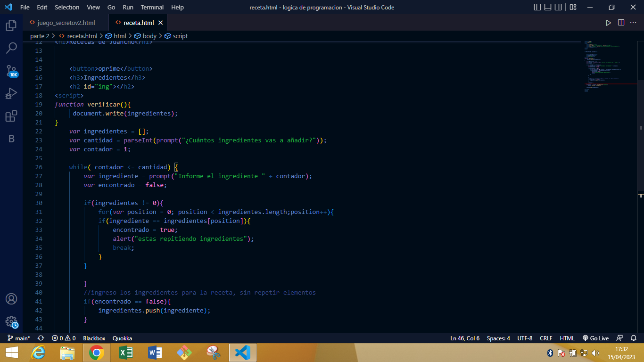644x362 pixels.
Task: Click the Run play icon above editor
Action: (x=608, y=23)
